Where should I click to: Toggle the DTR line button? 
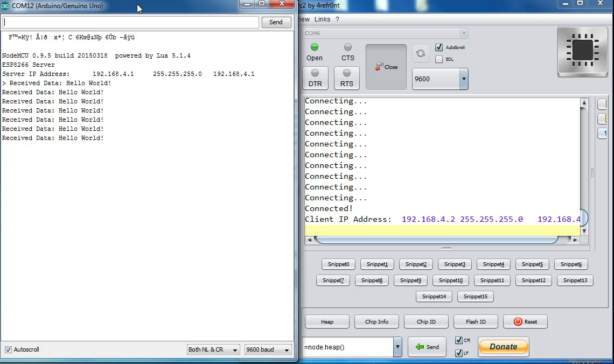click(x=315, y=78)
